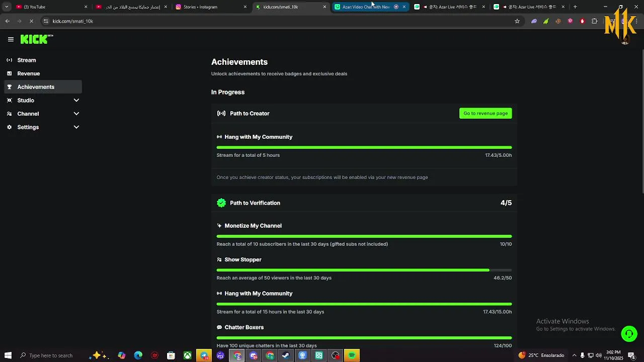Click the taskbar clock showing 3:02 PM

pos(614,355)
